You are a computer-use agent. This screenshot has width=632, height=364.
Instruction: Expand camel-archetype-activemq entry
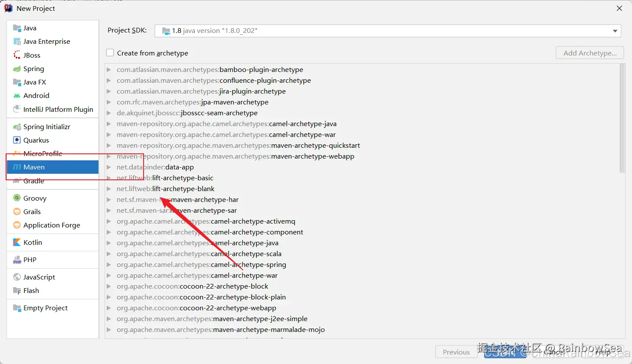[109, 221]
